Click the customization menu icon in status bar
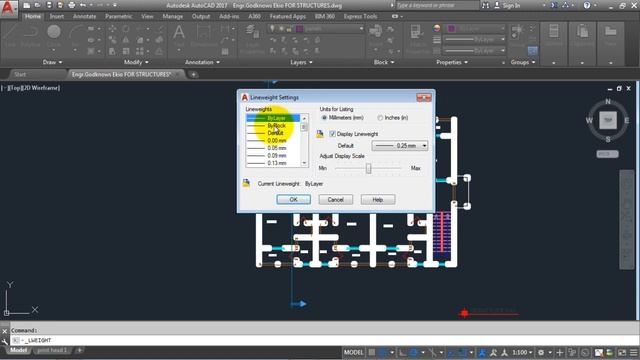The width and height of the screenshot is (640, 360). pos(634,352)
